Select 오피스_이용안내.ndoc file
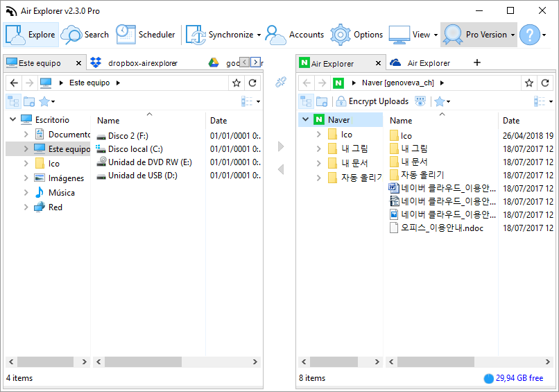 (x=437, y=228)
